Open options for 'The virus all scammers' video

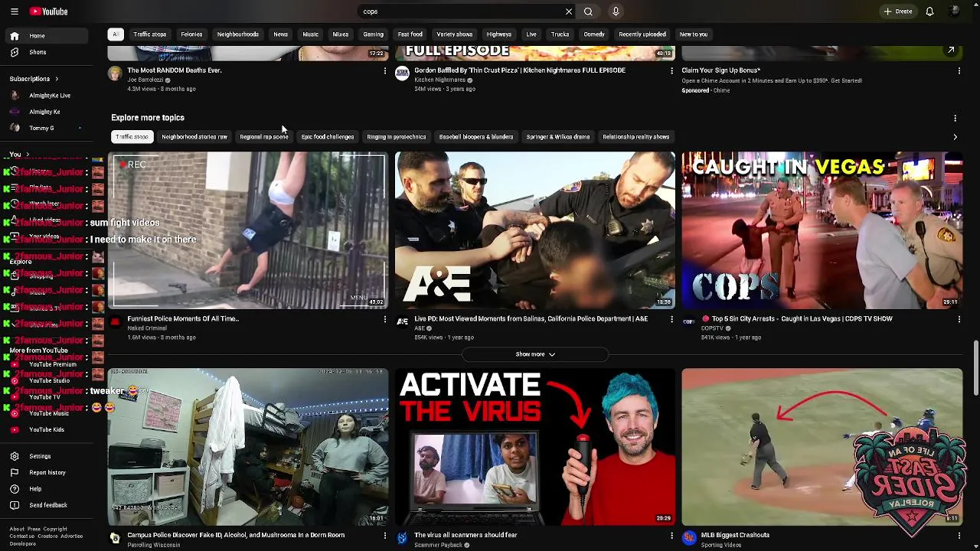click(671, 536)
